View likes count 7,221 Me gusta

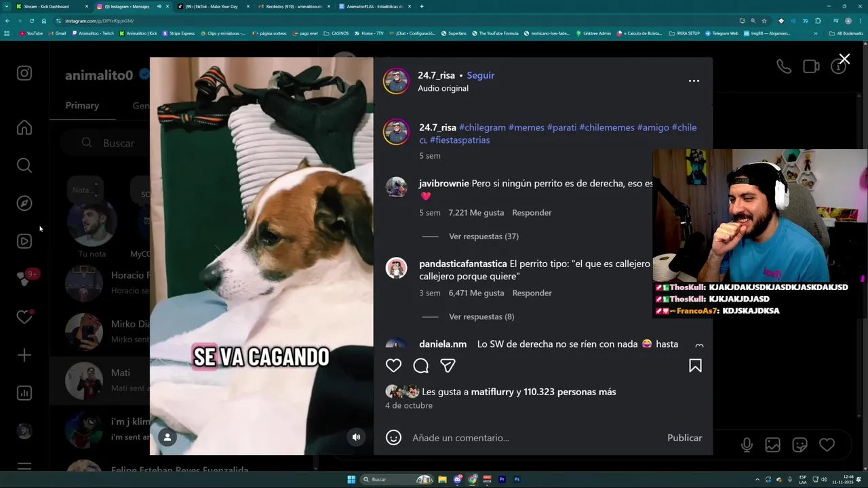click(x=476, y=213)
